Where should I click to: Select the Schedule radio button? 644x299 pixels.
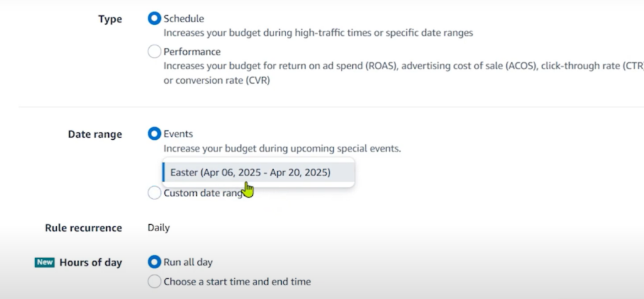coord(154,19)
